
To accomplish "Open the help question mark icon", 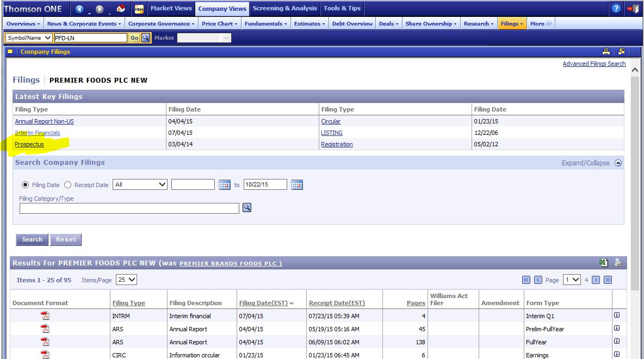I will (616, 9).
